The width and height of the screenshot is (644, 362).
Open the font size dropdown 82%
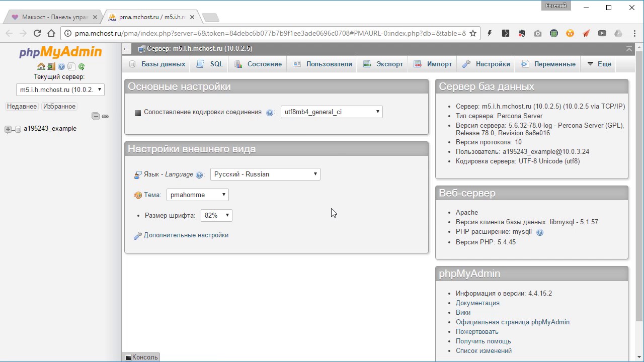coord(216,215)
